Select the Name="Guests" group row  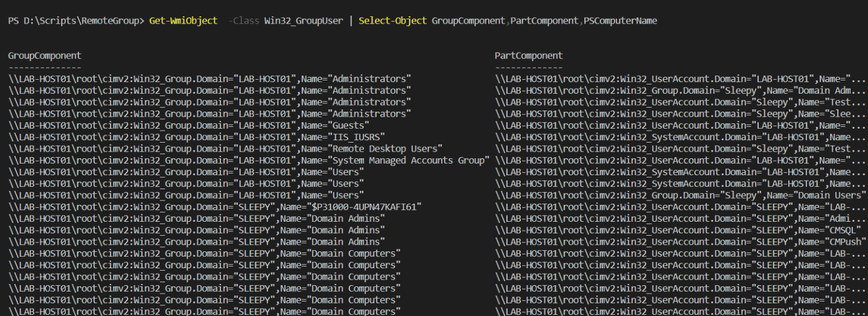tap(189, 125)
